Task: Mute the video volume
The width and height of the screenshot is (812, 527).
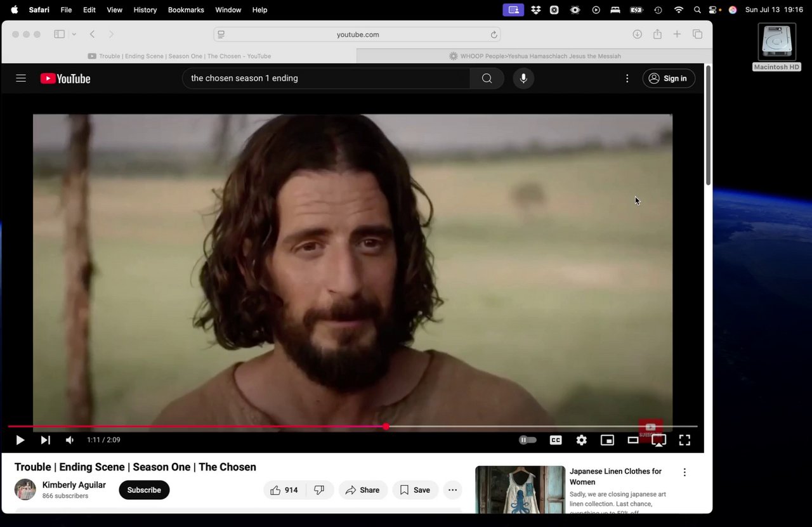Action: click(x=70, y=439)
